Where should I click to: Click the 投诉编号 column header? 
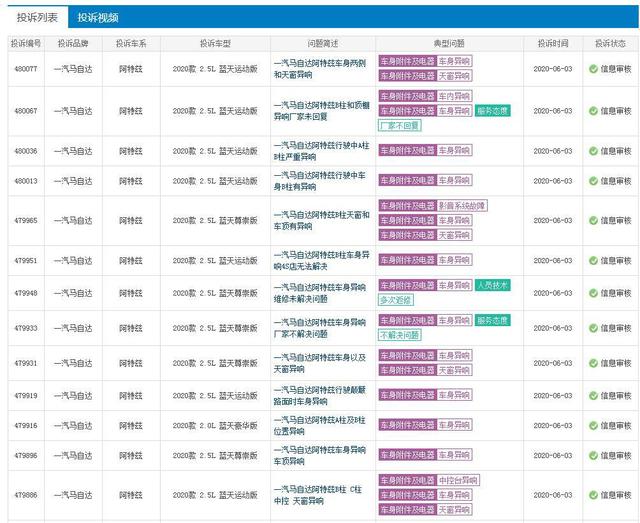(26, 44)
